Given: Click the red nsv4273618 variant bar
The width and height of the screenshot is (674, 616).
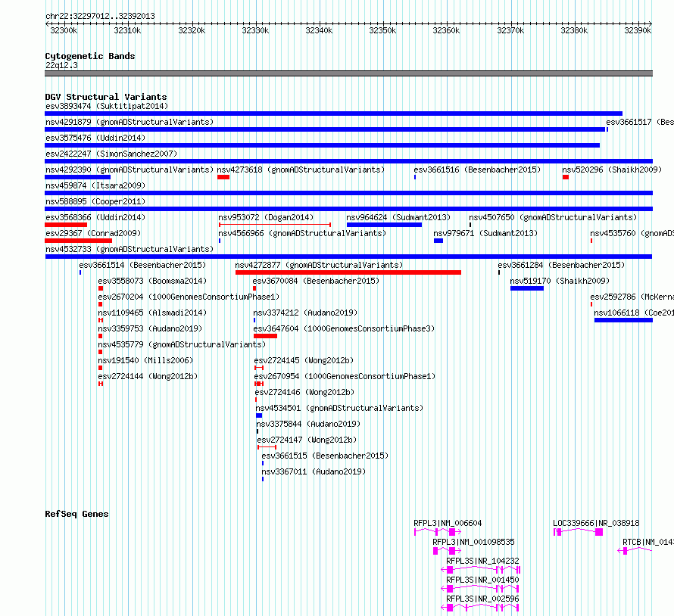Looking at the screenshot, I should click(223, 177).
